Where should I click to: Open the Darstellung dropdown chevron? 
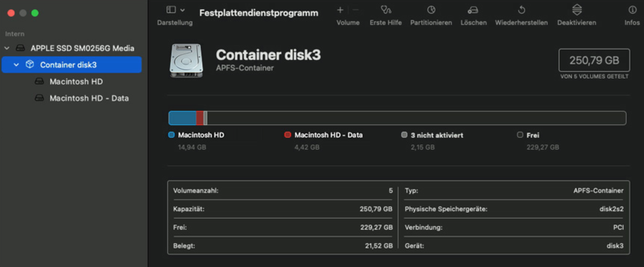coord(182,10)
